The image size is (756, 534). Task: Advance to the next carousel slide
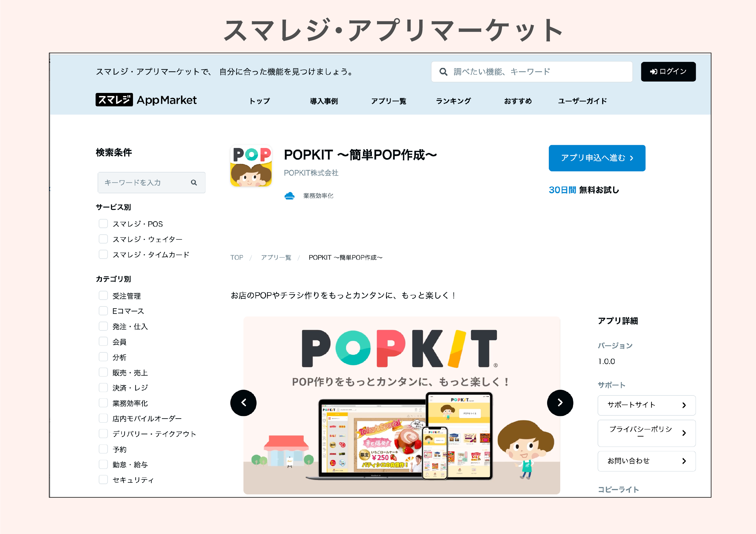pyautogui.click(x=560, y=403)
